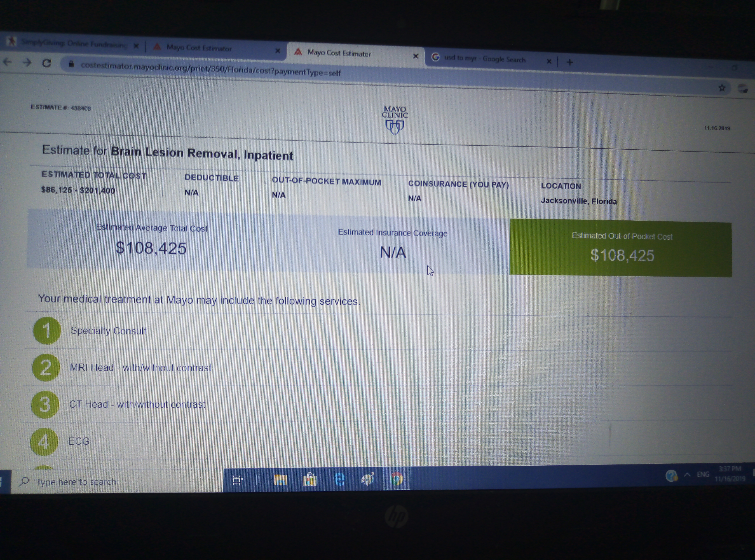
Task: Select the active Mayo Cost Estimator tab
Action: click(x=339, y=53)
